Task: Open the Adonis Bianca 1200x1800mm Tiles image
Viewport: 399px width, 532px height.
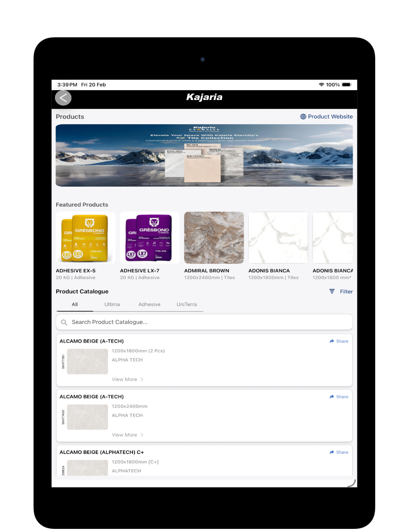Action: click(278, 238)
